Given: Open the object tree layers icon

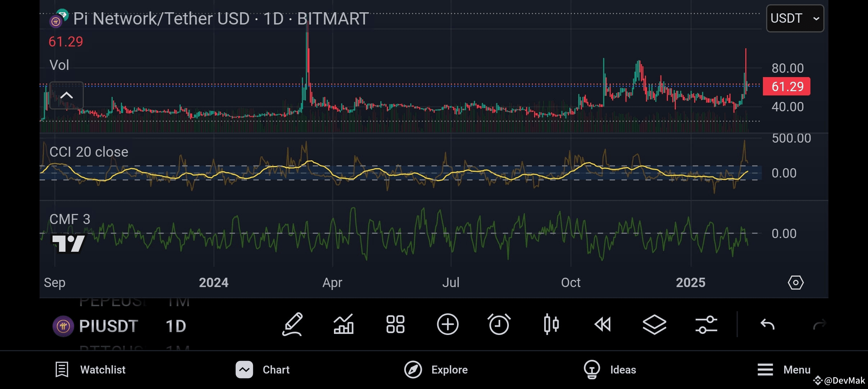Looking at the screenshot, I should pos(655,324).
